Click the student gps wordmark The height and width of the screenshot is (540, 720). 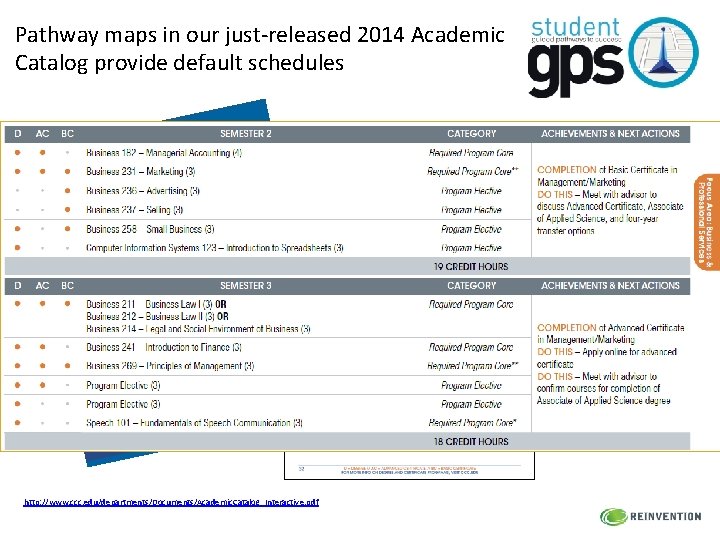pyautogui.click(x=576, y=57)
